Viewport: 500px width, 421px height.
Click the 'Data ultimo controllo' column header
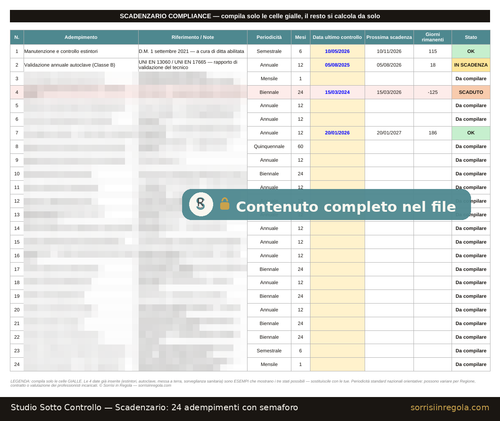(337, 37)
